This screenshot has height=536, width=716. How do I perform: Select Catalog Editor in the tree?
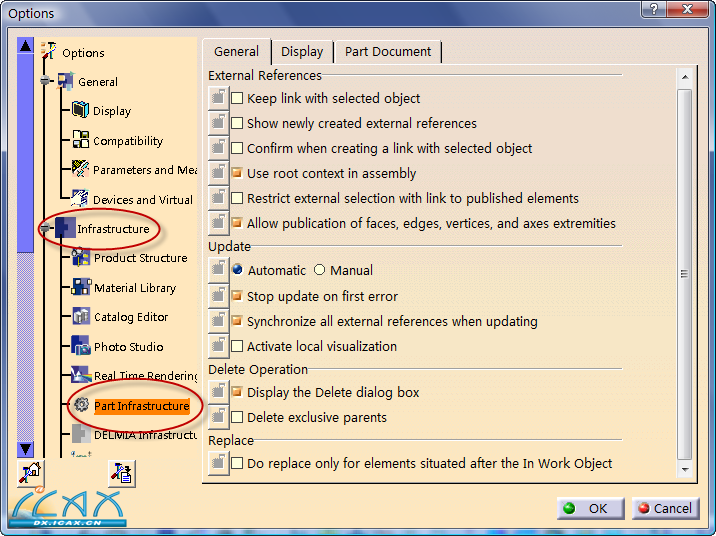point(131,317)
